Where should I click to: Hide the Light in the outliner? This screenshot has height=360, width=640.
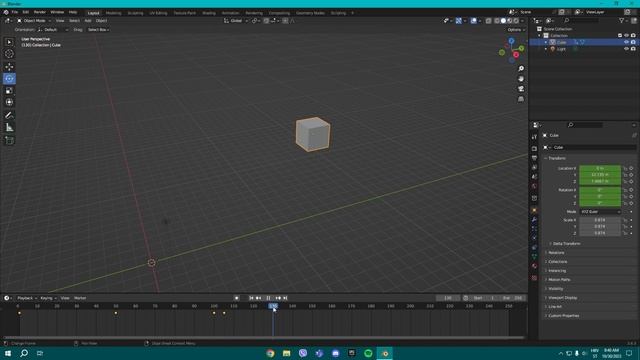626,49
